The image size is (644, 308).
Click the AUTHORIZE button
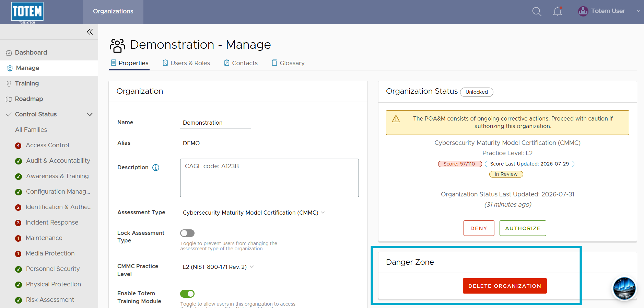click(x=523, y=228)
